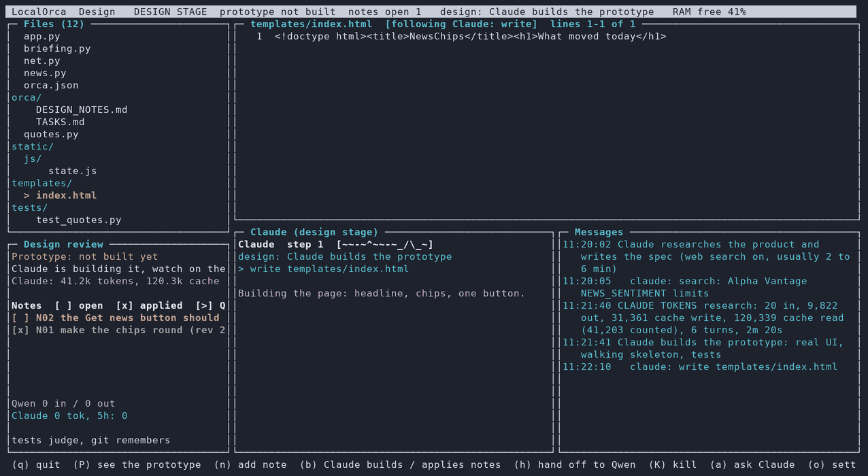Collapse the static/ folder
Viewport: 868px width, 476px height.
(33, 146)
